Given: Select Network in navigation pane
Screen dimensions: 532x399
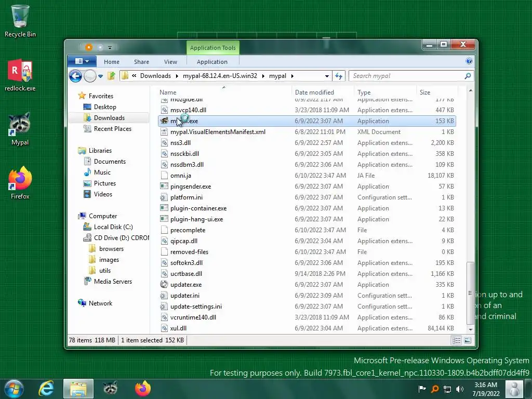Looking at the screenshot, I should pyautogui.click(x=100, y=303).
